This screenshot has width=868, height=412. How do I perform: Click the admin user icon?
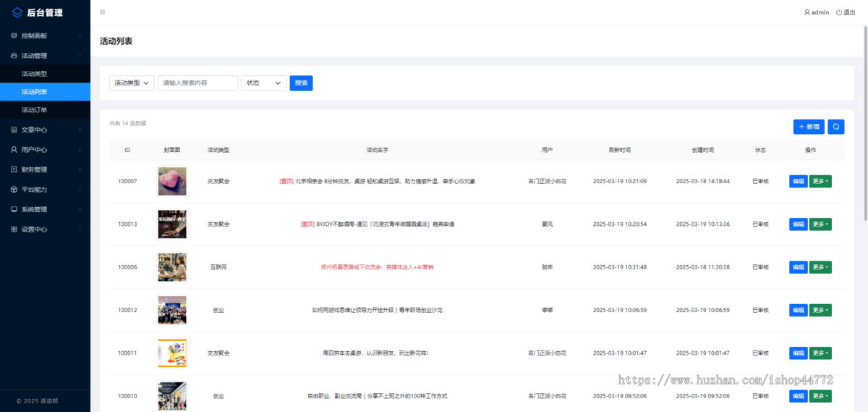point(807,12)
